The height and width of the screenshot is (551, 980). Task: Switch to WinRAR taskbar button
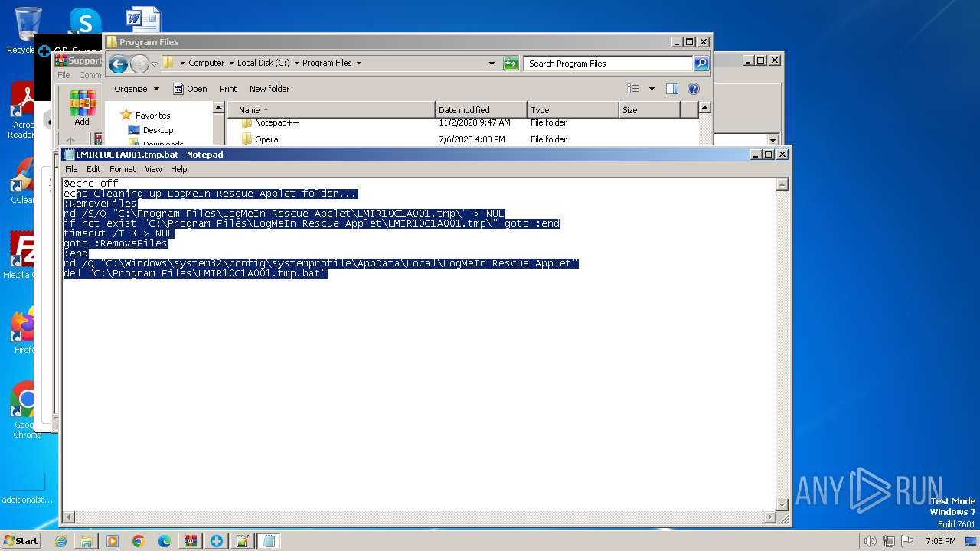[x=191, y=541]
